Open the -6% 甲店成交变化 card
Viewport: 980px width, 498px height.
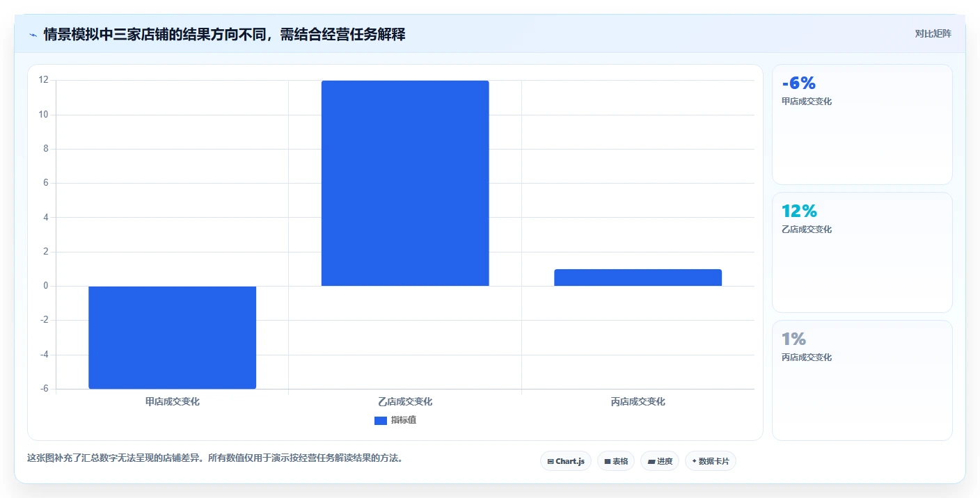tap(862, 124)
